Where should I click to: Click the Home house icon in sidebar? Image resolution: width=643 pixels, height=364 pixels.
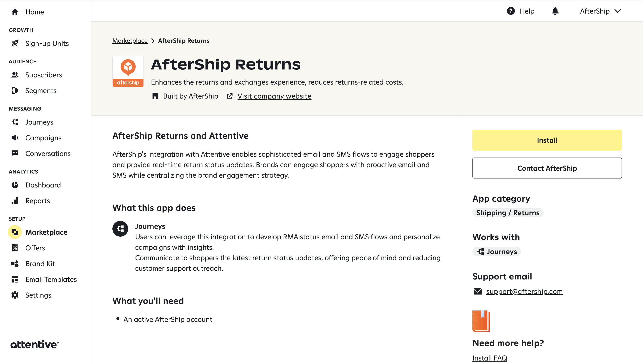tap(15, 12)
